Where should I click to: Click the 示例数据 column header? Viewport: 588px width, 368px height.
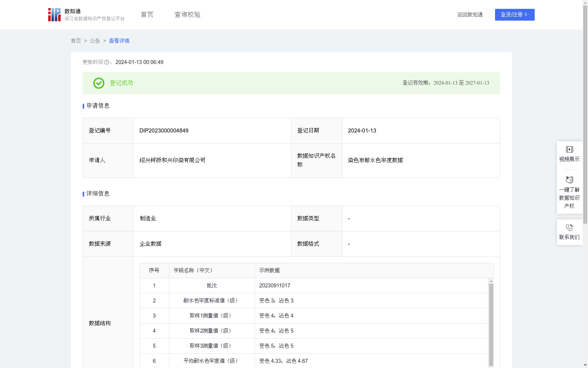point(374,270)
